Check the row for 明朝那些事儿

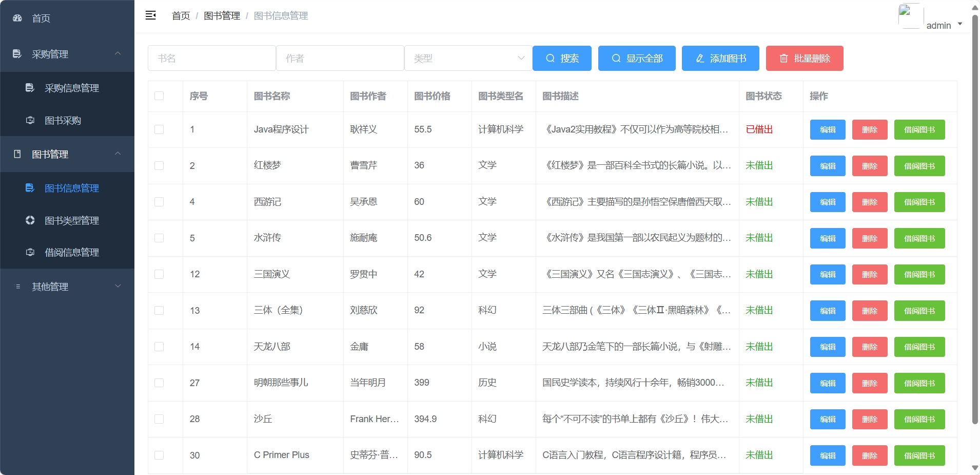point(159,383)
